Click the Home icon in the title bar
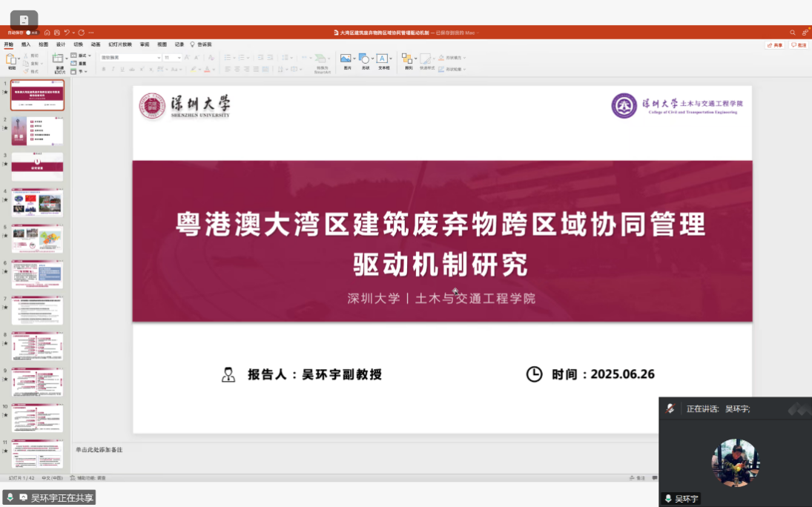 point(47,33)
